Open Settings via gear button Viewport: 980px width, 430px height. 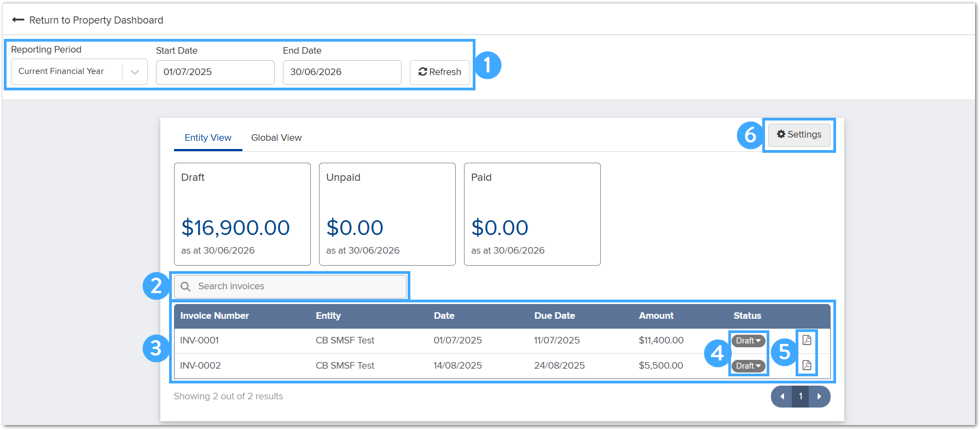pos(799,135)
